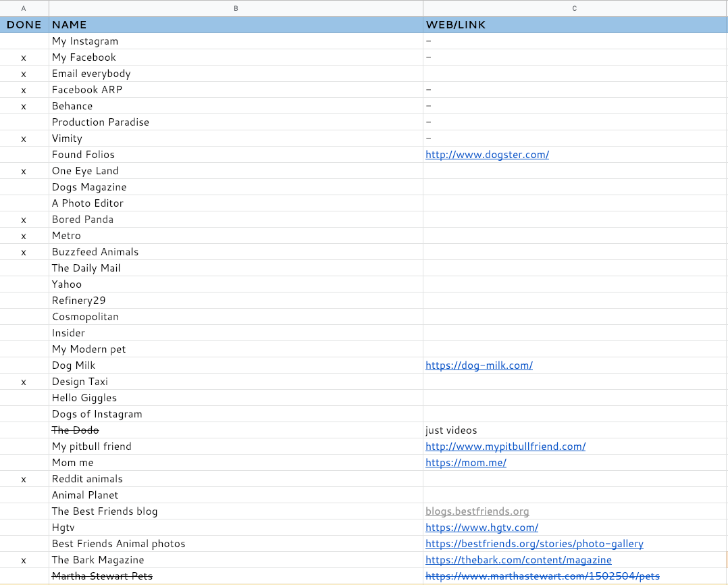Select the 'Yahoo' cell
This screenshot has width=728, height=585.
[x=236, y=284]
